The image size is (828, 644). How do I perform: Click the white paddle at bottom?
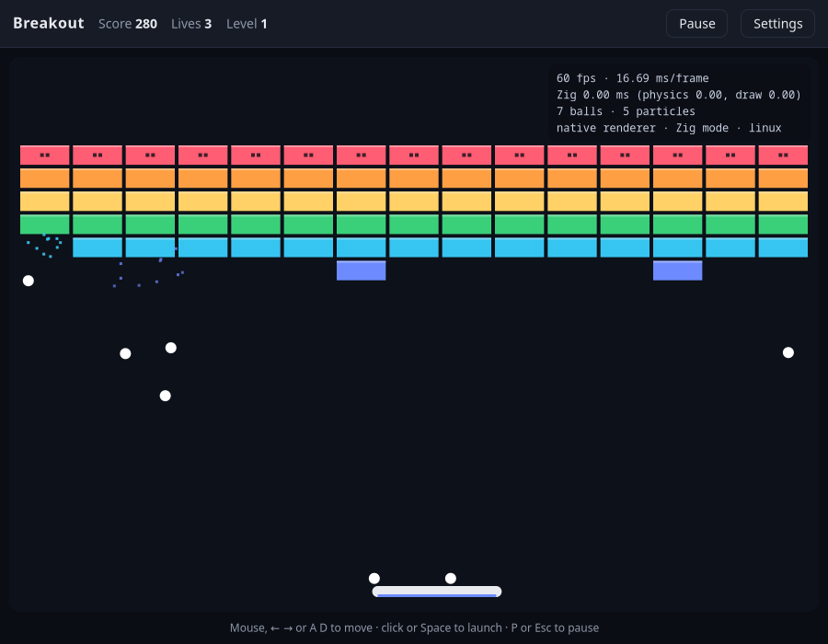[x=437, y=592]
